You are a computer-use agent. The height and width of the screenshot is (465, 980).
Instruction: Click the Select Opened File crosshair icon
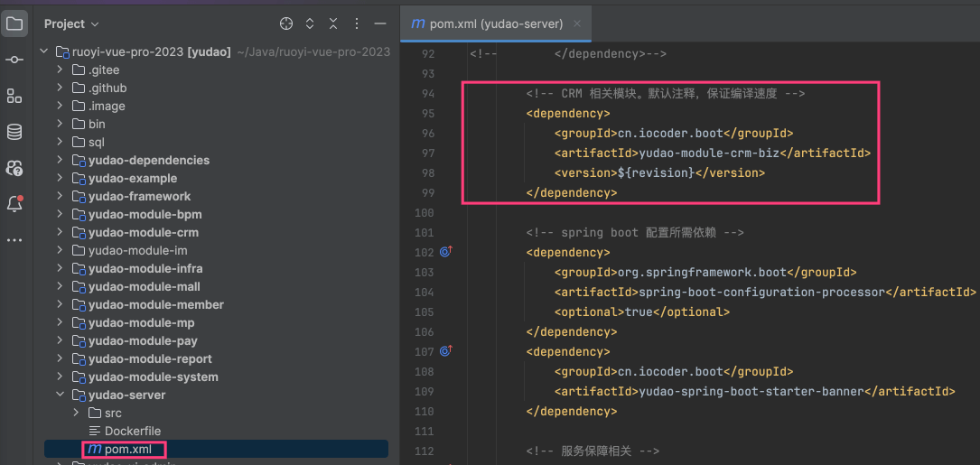(x=286, y=23)
